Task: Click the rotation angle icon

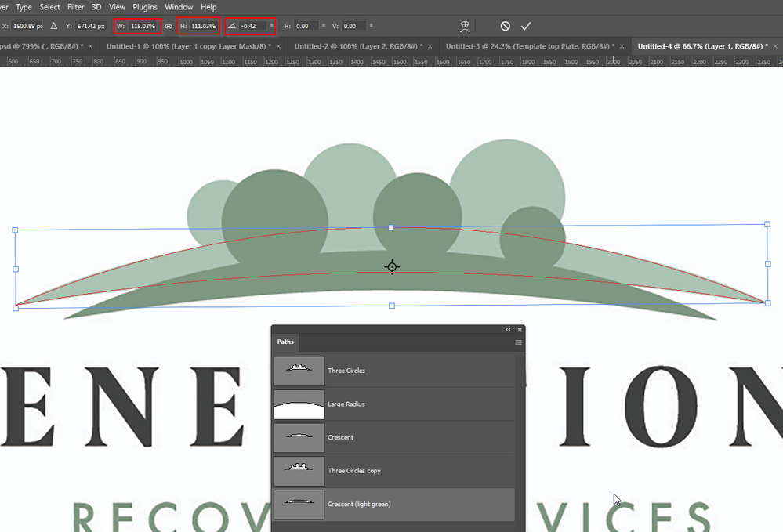Action: 232,26
